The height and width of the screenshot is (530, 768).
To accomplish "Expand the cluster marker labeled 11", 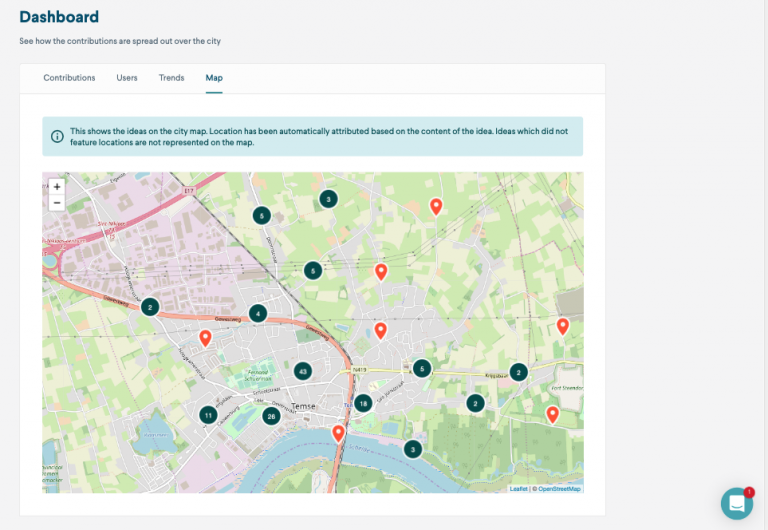I will point(208,414).
